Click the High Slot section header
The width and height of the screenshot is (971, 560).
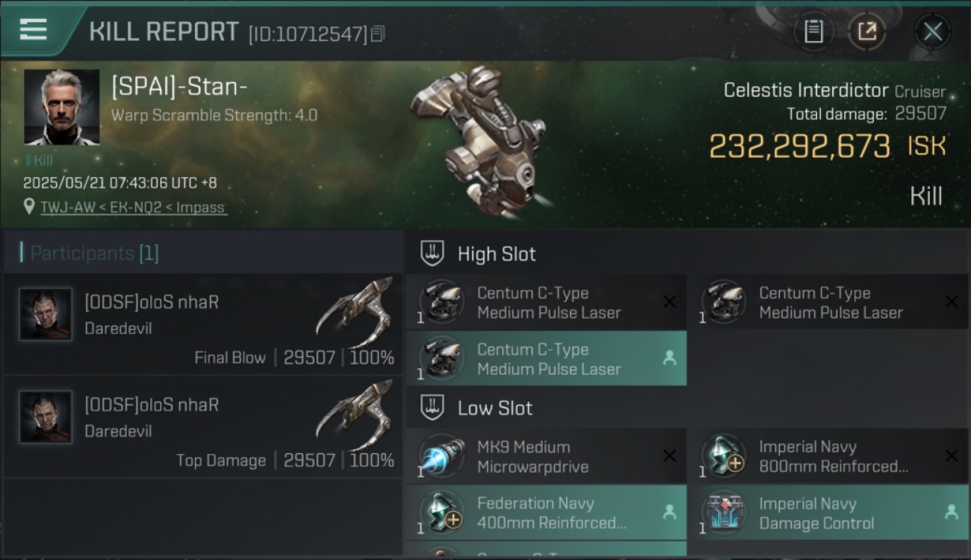(x=496, y=254)
